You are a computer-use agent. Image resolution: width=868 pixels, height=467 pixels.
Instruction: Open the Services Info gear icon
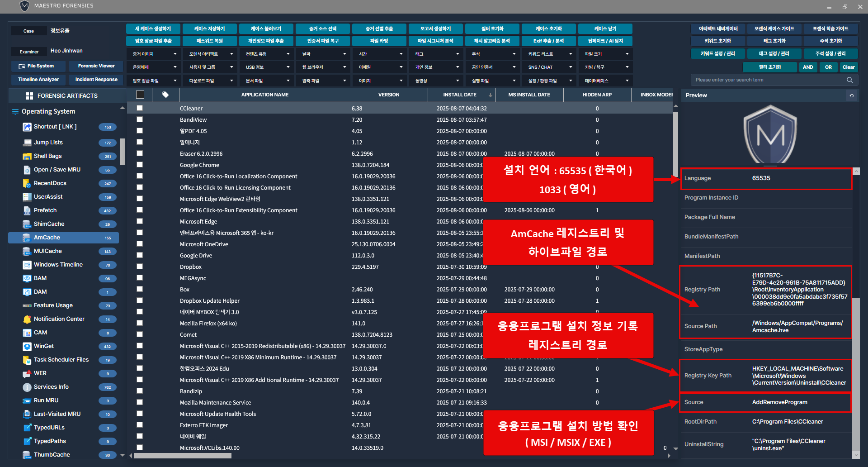(27, 387)
